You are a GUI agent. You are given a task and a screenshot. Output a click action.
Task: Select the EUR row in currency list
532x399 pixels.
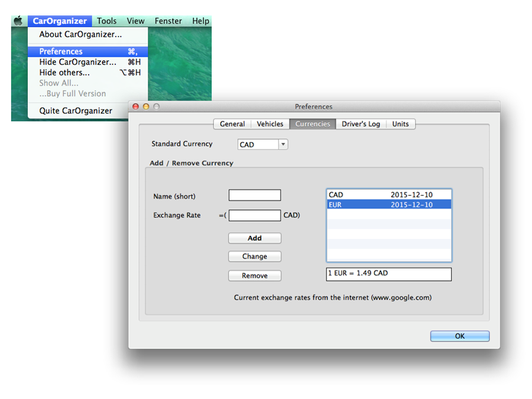click(x=388, y=205)
